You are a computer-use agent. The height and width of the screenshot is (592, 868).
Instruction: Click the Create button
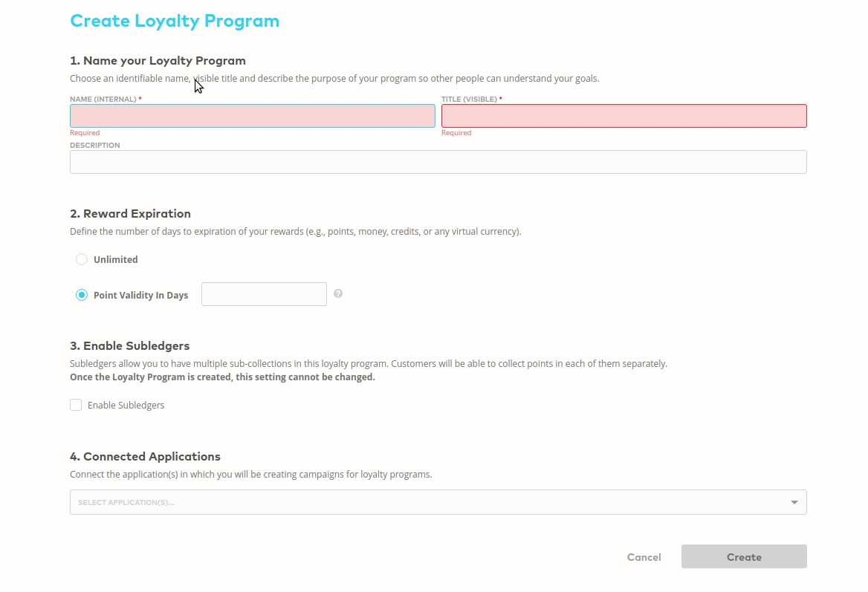743,556
